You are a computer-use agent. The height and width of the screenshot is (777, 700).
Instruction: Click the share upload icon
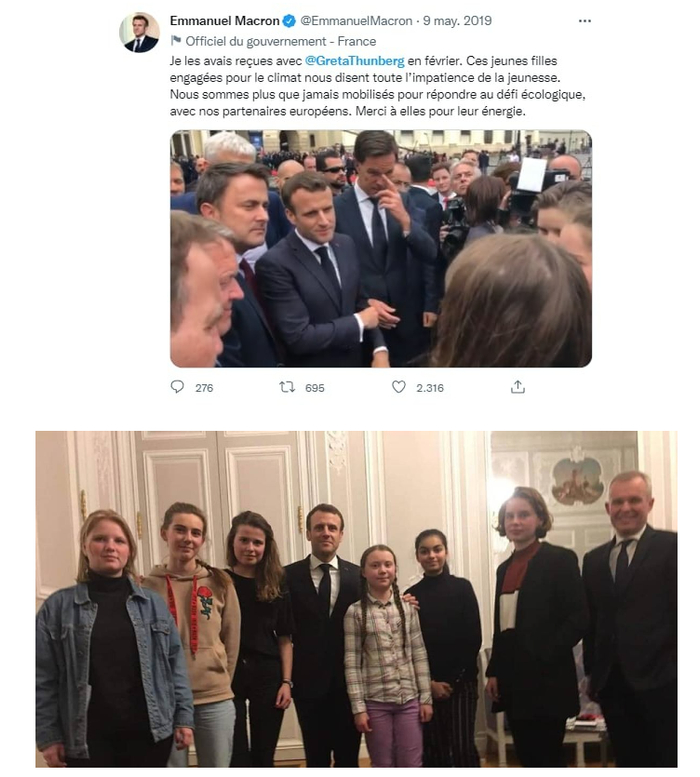(517, 387)
